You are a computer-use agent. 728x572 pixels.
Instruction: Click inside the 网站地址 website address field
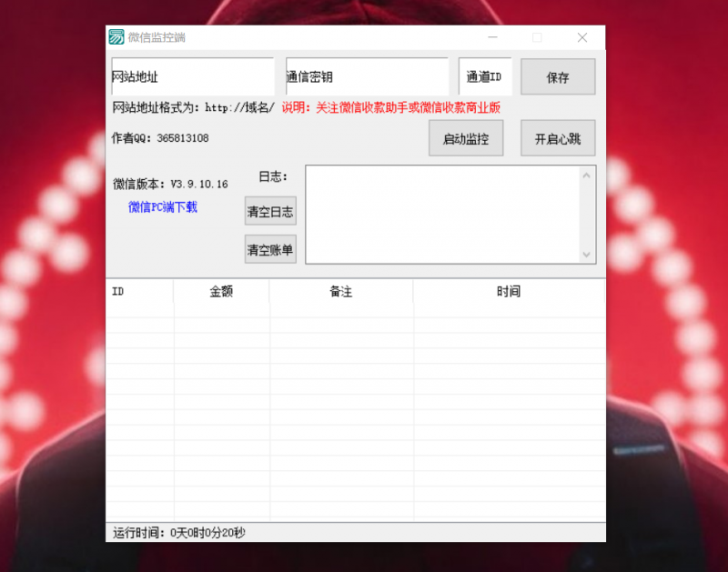click(191, 76)
